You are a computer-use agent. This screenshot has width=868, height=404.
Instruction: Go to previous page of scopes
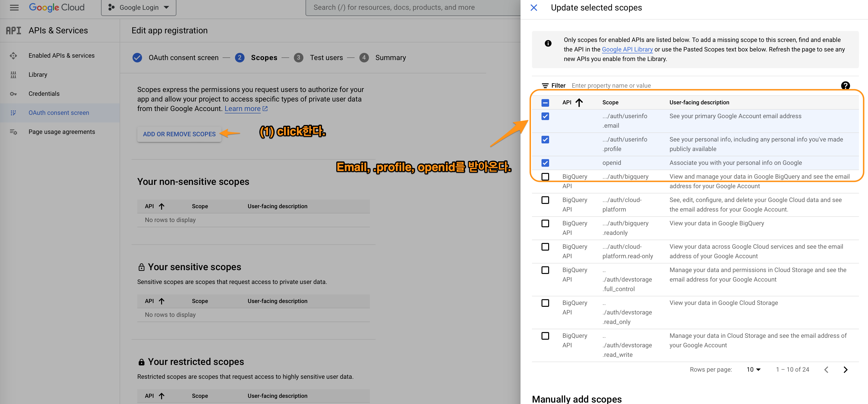[x=826, y=370]
